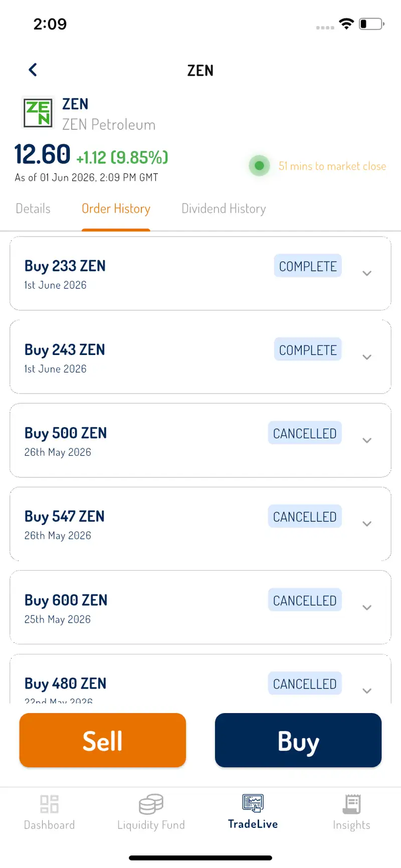Expand the Buy 480 ZEN order
The width and height of the screenshot is (401, 868).
click(x=367, y=690)
